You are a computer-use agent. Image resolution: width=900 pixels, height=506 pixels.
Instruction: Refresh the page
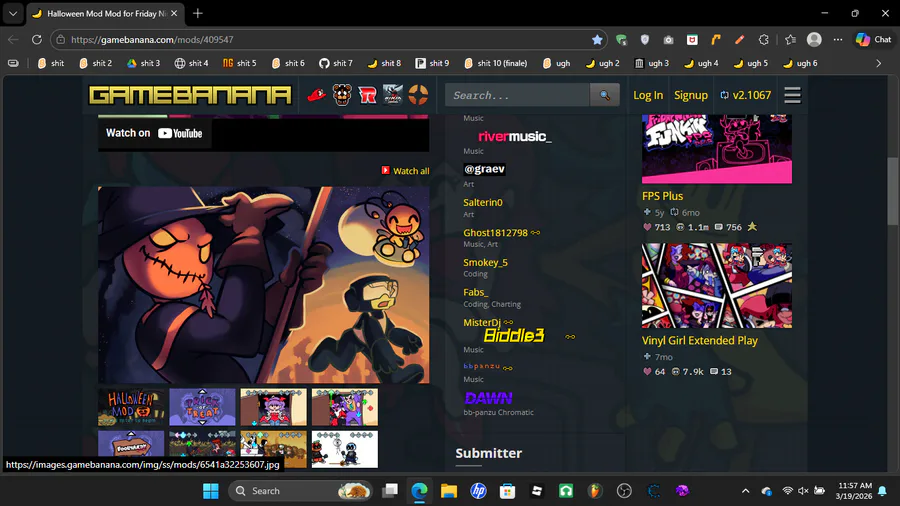point(37,40)
